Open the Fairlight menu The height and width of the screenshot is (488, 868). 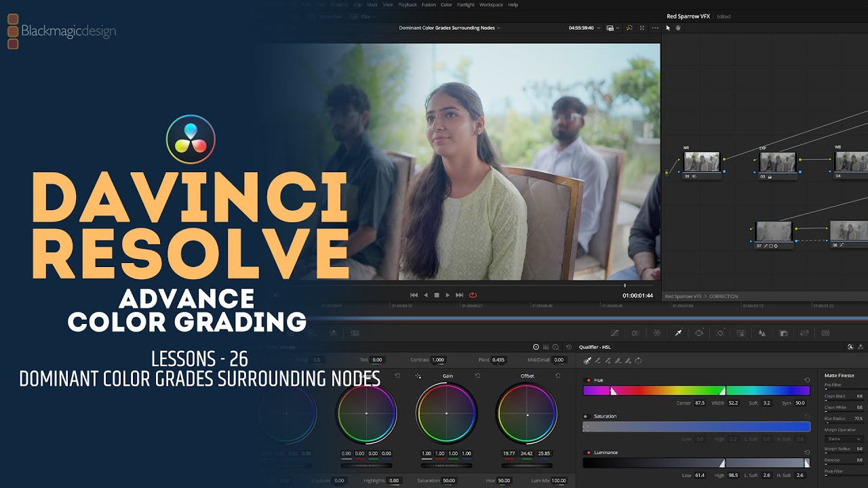[466, 5]
